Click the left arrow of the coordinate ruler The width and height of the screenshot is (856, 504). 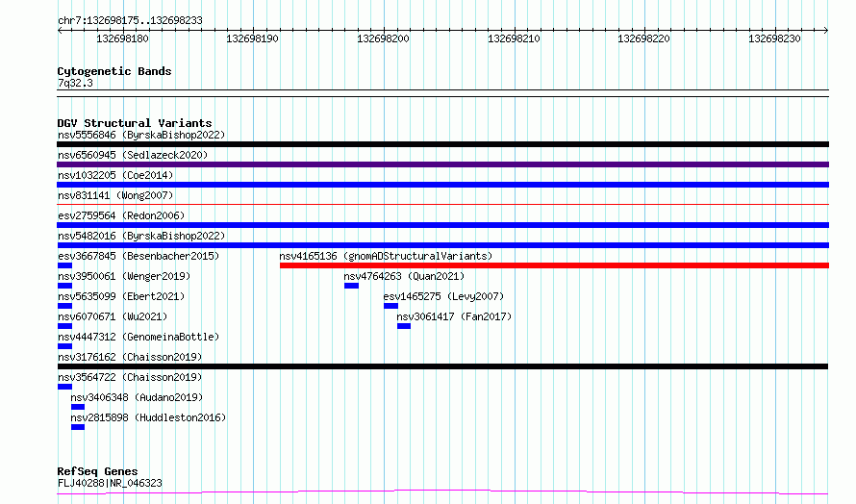pyautogui.click(x=60, y=31)
